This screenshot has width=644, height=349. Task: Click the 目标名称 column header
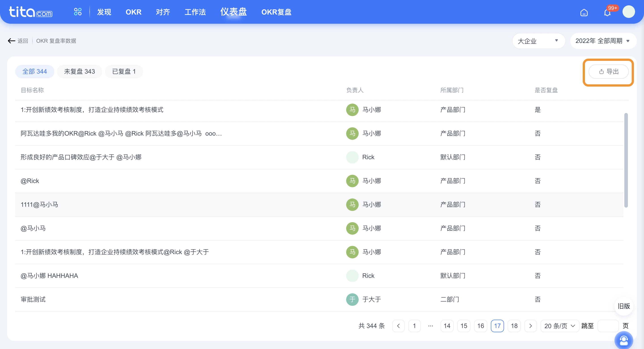(x=32, y=90)
